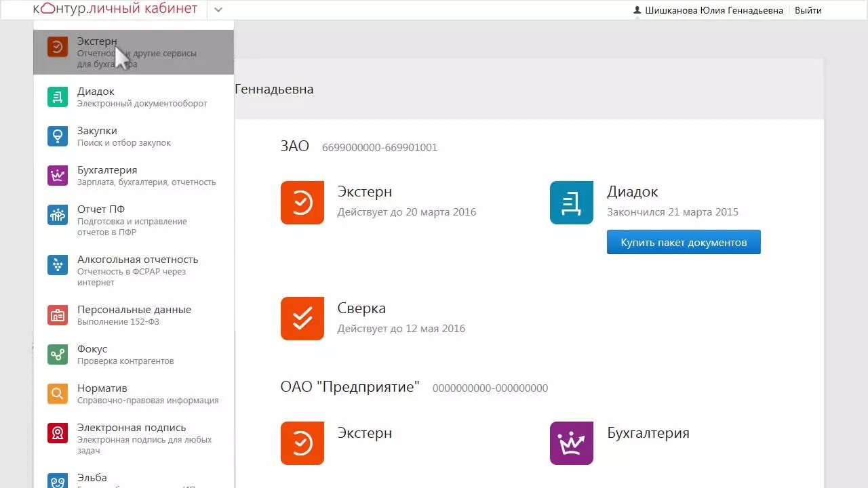Click the user silhouette icon in the header
The image size is (868, 488).
637,10
